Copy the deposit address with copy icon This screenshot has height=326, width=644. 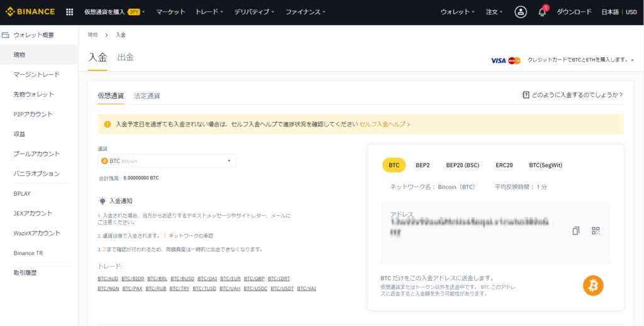(576, 230)
